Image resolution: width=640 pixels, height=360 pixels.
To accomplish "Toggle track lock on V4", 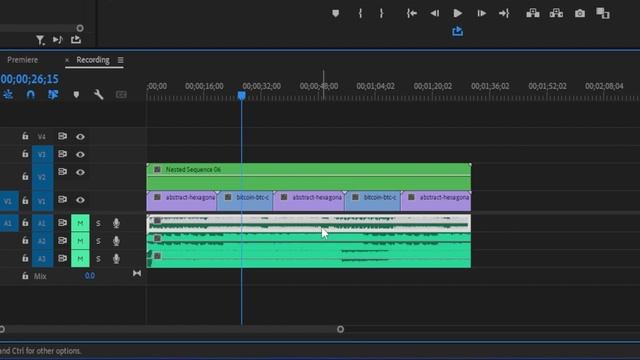I will 25,136.
